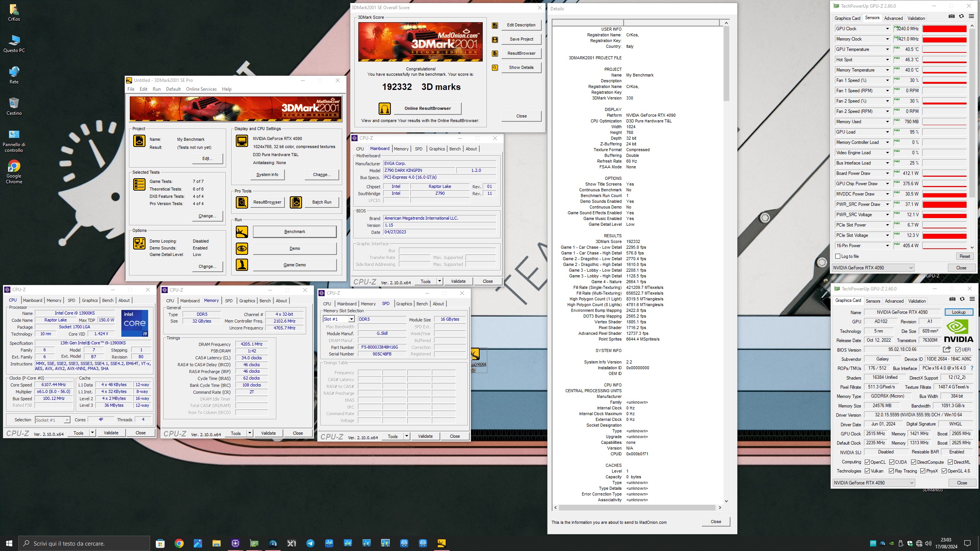Toggle the Log to file checkbox
The image size is (980, 551).
point(838,256)
